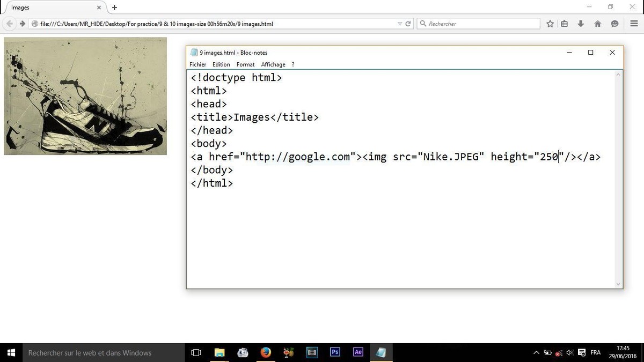Viewport: 644px width, 362px height.
Task: Open the Format menu in Bloc-notes
Action: [245, 64]
